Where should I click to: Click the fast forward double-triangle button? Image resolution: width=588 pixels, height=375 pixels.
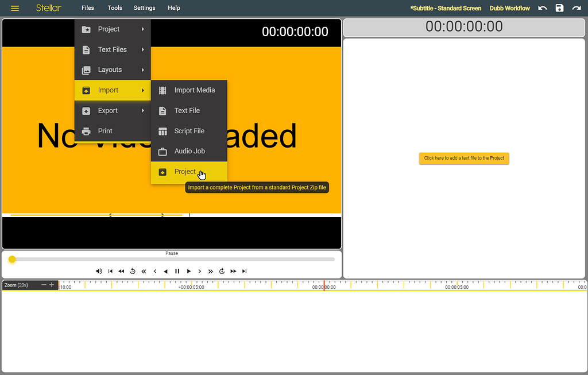click(x=233, y=271)
